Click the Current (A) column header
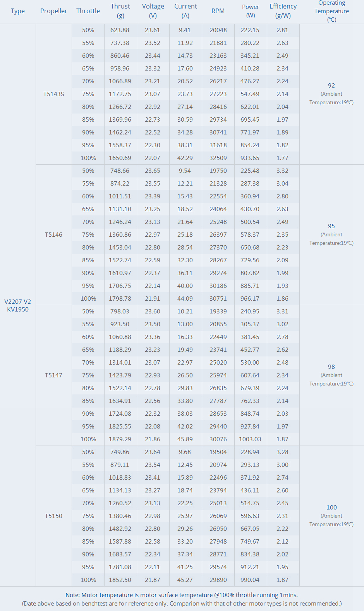 (185, 11)
